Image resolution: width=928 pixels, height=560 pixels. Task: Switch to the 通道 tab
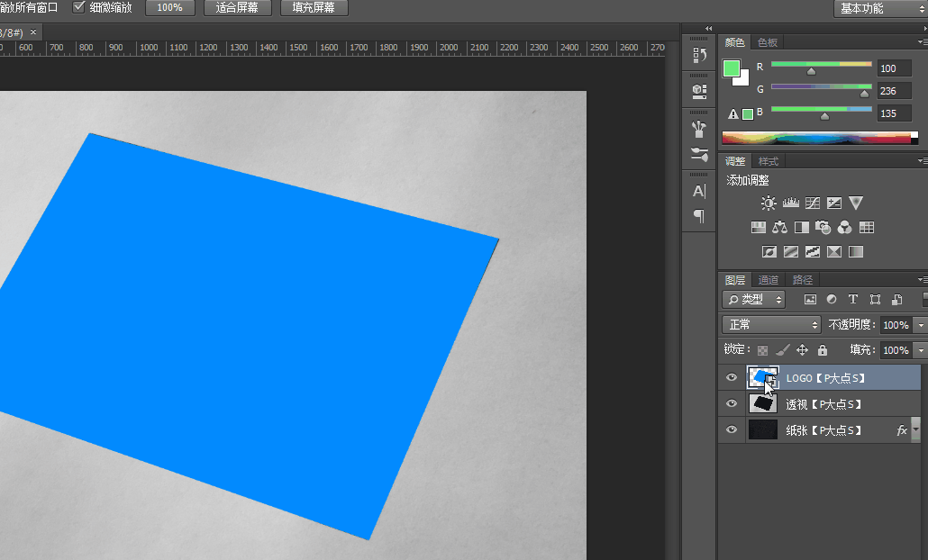pos(768,280)
